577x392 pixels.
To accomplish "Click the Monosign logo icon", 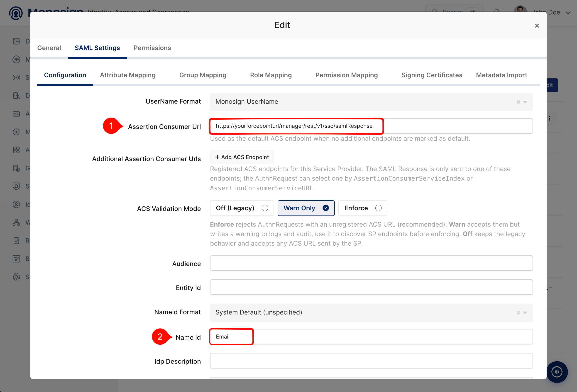I will point(16,13).
